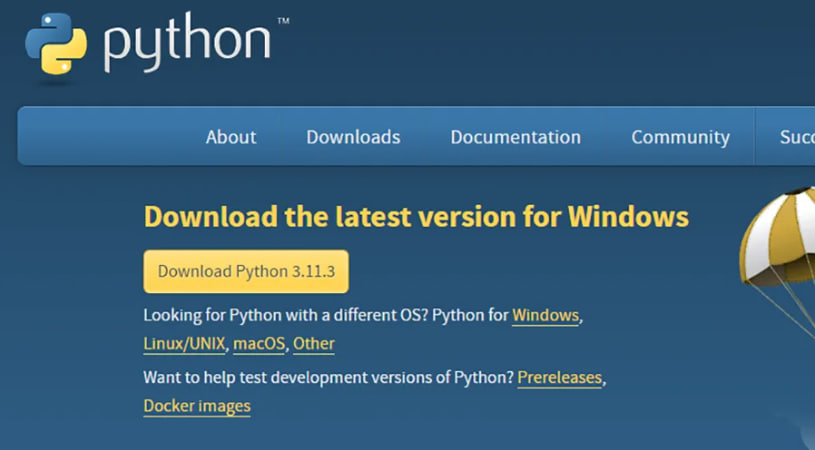The image size is (815, 450).
Task: Follow the Linux/UNIX link
Action: [x=185, y=344]
